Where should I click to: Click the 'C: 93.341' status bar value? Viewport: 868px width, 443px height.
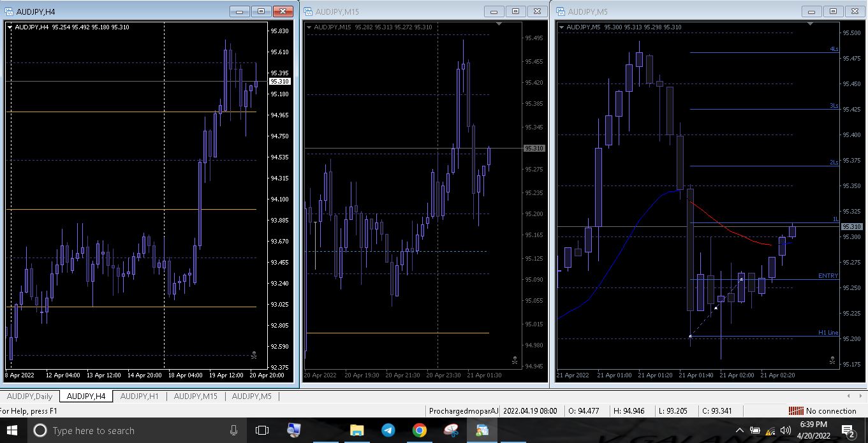coord(716,411)
